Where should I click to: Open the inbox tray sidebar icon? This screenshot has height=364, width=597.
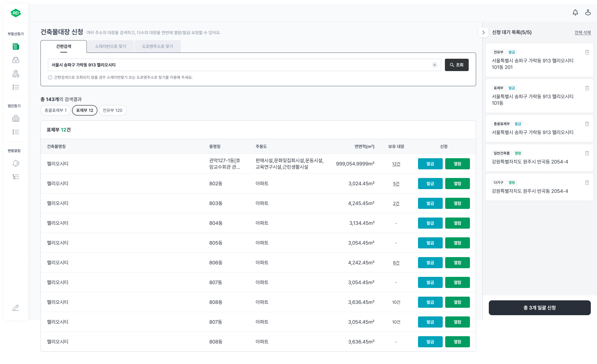tap(16, 60)
